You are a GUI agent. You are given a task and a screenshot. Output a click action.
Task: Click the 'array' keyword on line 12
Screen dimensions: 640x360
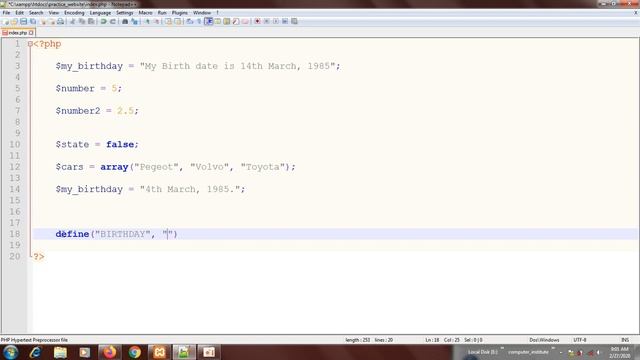(114, 167)
